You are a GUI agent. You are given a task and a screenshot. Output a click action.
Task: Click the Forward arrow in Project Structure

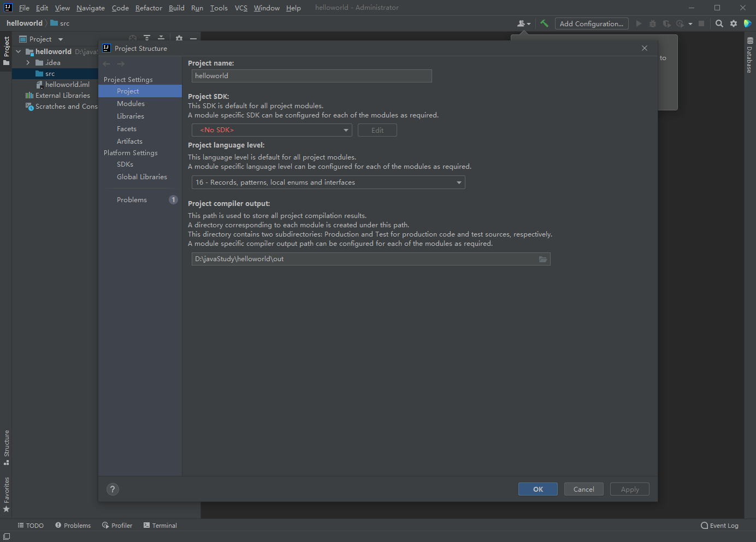(121, 64)
